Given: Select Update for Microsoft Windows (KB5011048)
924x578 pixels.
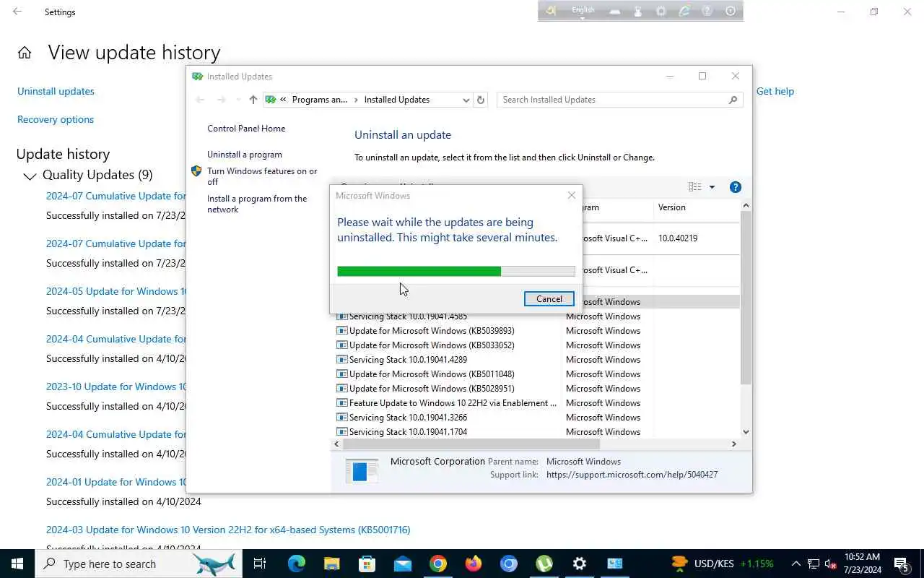Looking at the screenshot, I should [x=538, y=374].
